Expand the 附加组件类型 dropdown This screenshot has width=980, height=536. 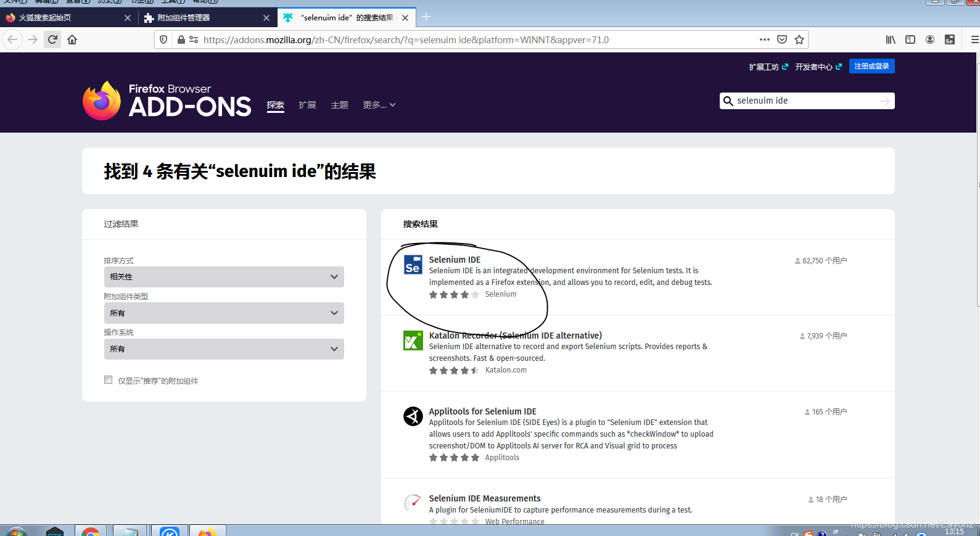[224, 313]
